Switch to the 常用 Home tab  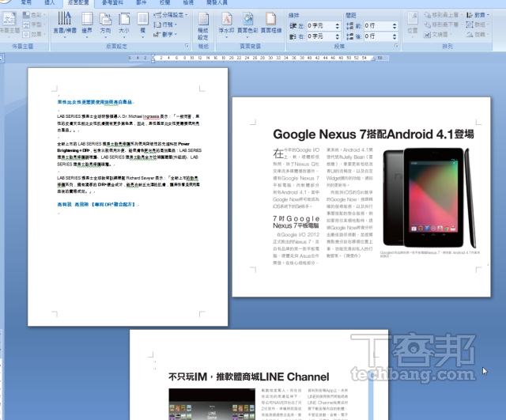coord(26,2)
